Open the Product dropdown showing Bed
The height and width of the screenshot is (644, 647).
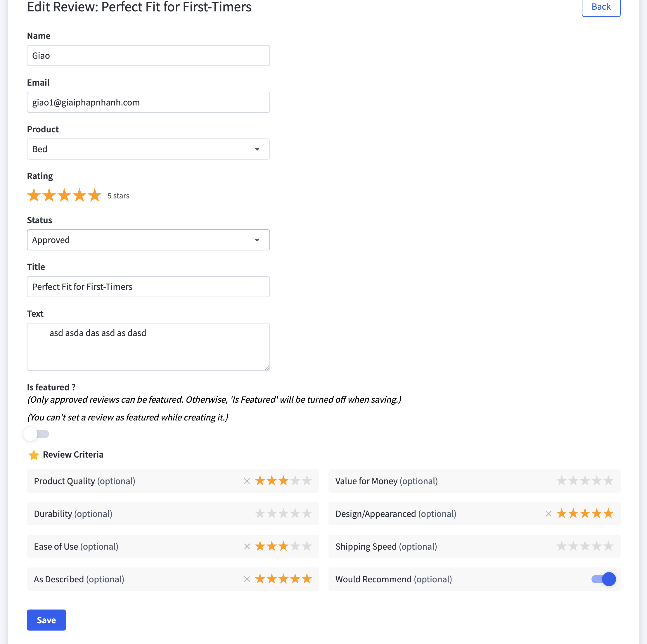[148, 149]
